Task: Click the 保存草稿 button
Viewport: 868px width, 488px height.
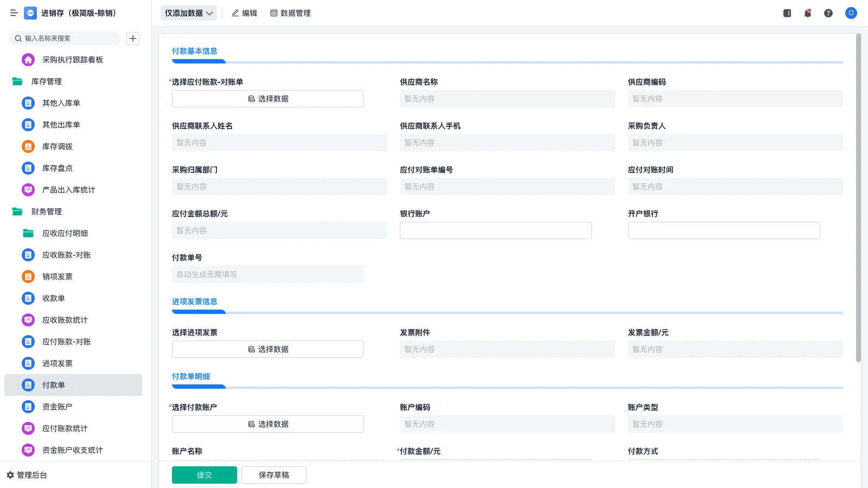Action: [274, 475]
